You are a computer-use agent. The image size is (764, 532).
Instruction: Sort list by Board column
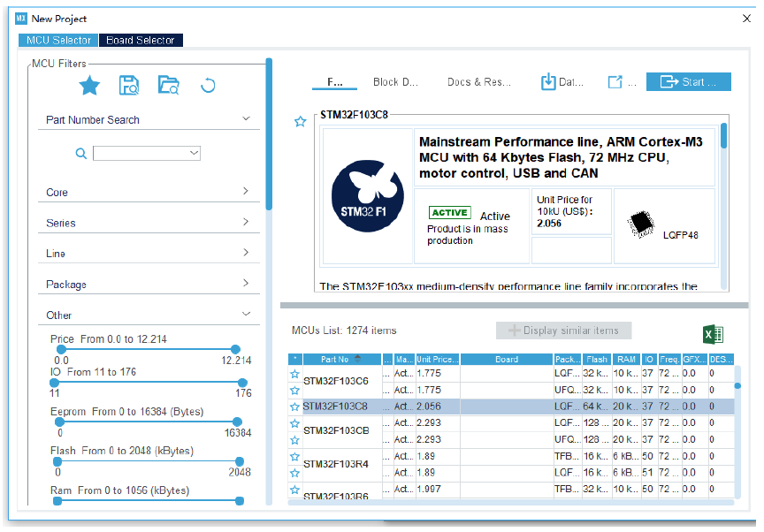[507, 359]
